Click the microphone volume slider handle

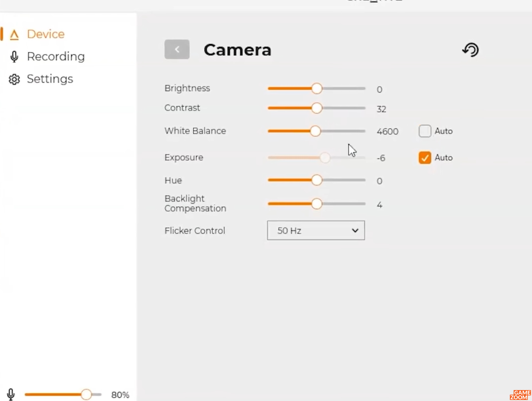[86, 394]
